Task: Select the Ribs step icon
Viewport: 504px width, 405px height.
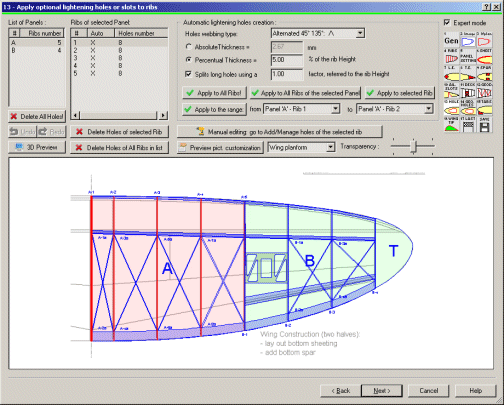Action: pyautogui.click(x=451, y=57)
